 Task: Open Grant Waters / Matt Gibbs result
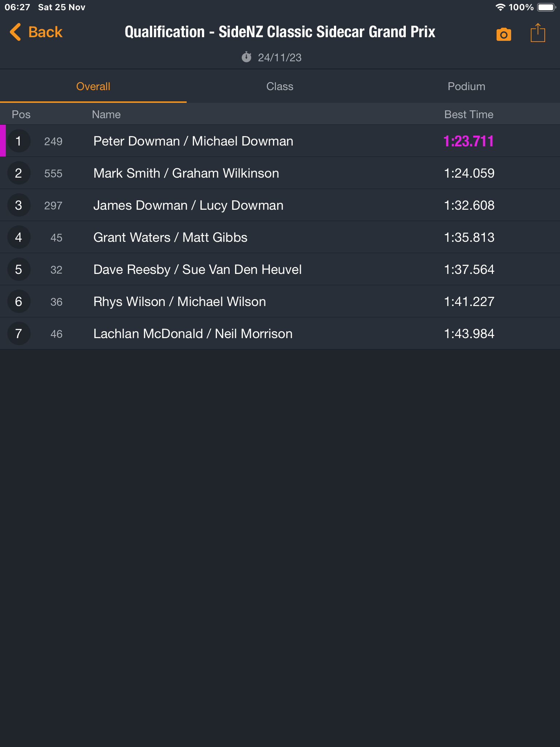pyautogui.click(x=280, y=237)
